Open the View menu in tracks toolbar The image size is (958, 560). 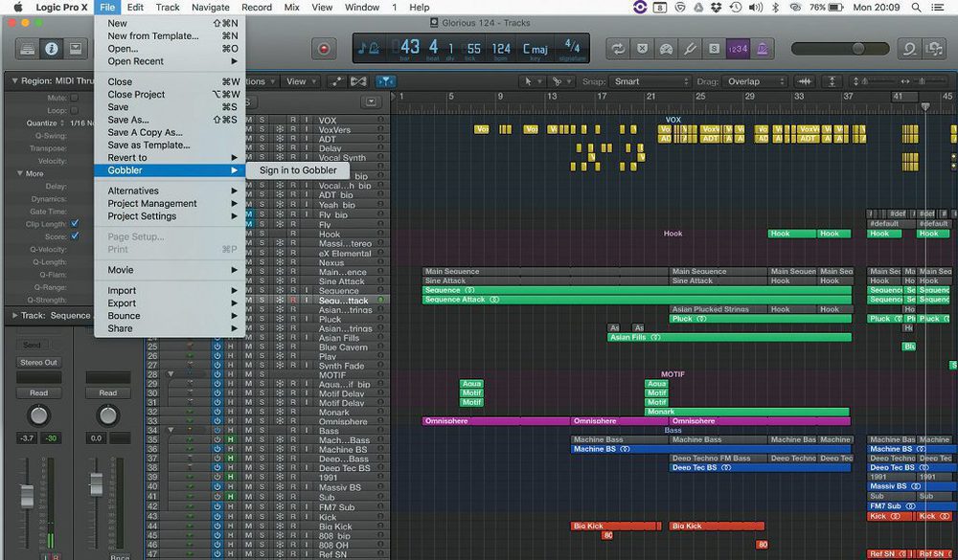tap(302, 81)
